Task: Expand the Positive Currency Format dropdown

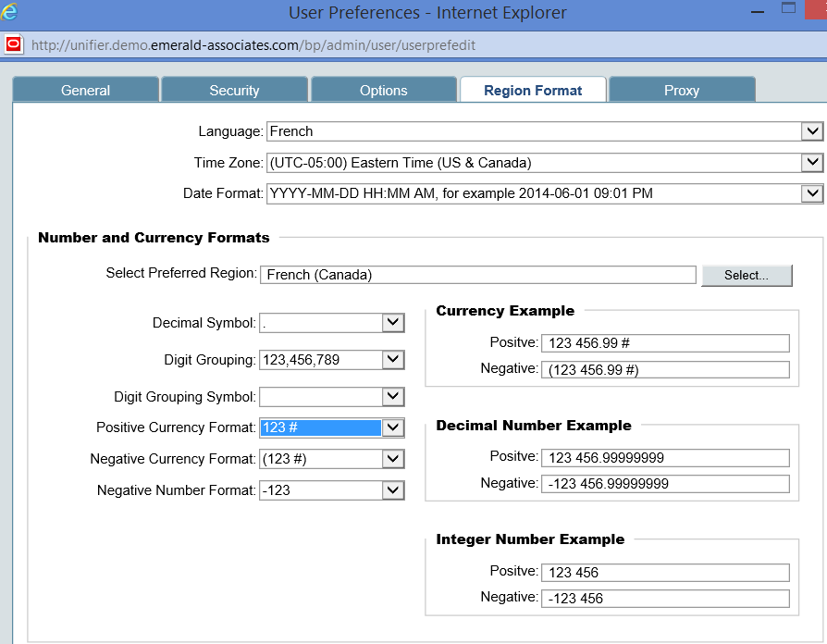Action: pyautogui.click(x=393, y=427)
